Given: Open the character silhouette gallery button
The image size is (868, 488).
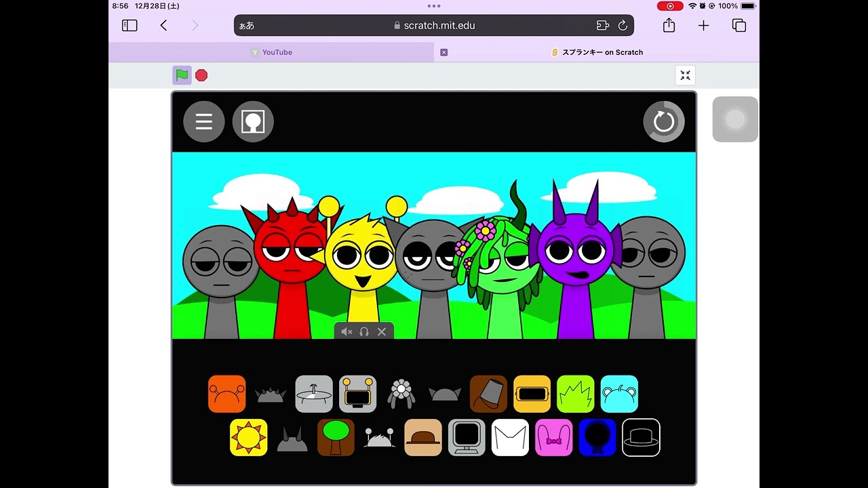Looking at the screenshot, I should 253,122.
